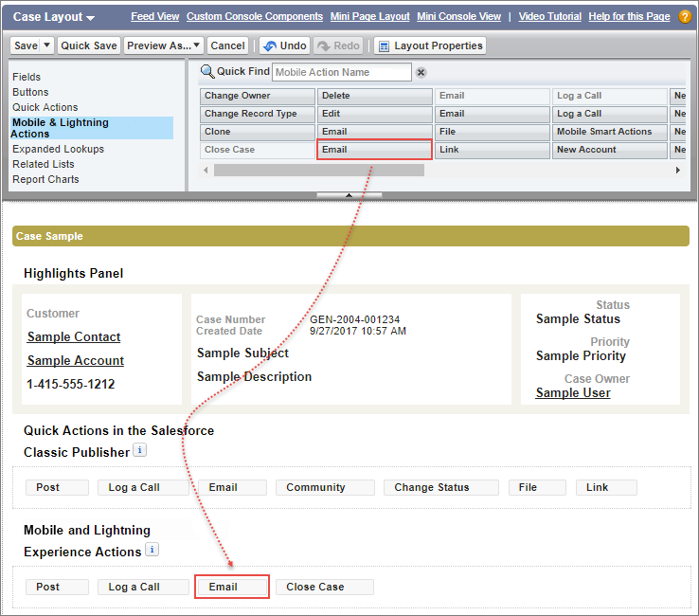The height and width of the screenshot is (616, 699).
Task: Open info icon beside Classic Publisher
Action: [139, 450]
